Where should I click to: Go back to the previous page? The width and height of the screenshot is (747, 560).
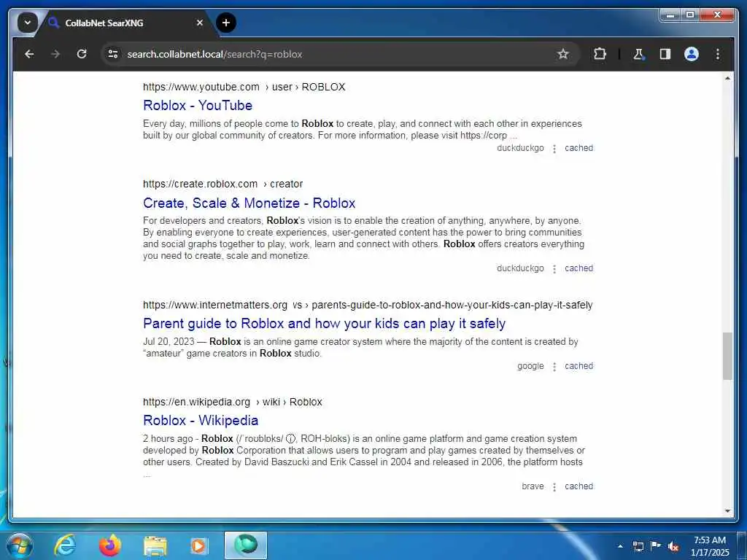click(29, 54)
